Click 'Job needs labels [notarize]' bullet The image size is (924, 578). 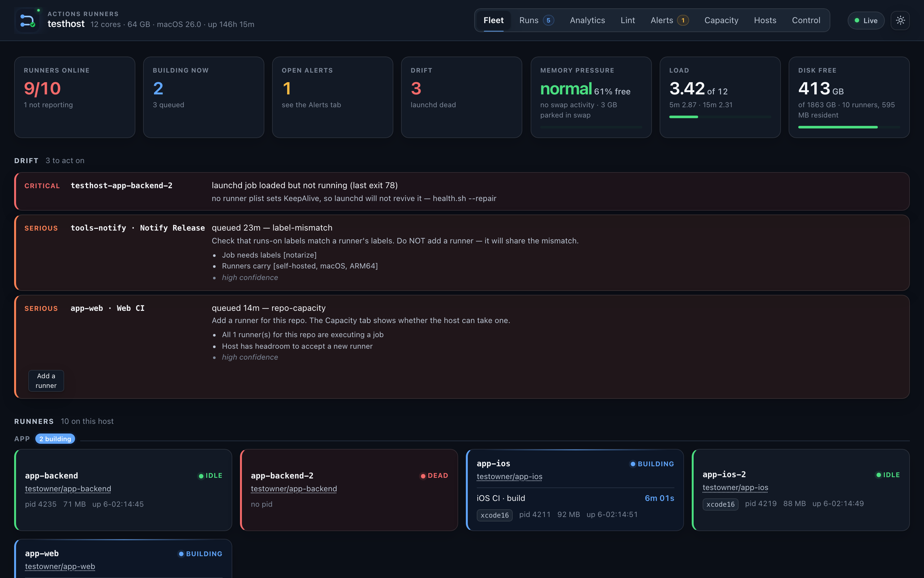(269, 255)
